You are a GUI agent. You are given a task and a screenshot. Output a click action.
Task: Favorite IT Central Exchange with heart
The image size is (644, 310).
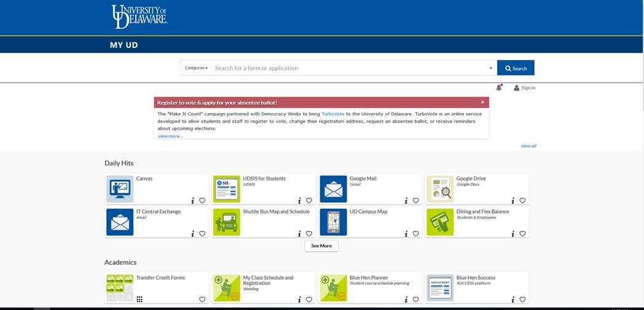point(202,234)
